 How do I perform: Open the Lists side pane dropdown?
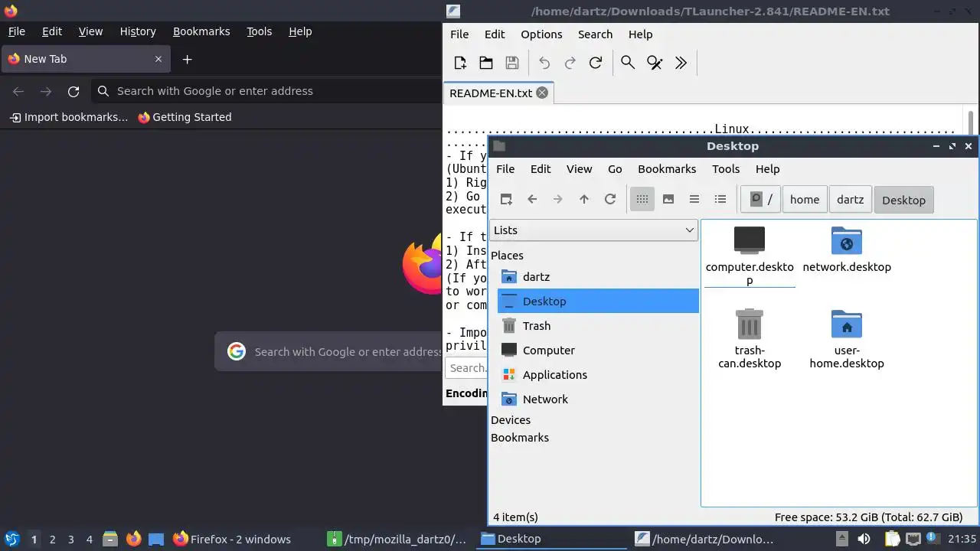click(593, 230)
